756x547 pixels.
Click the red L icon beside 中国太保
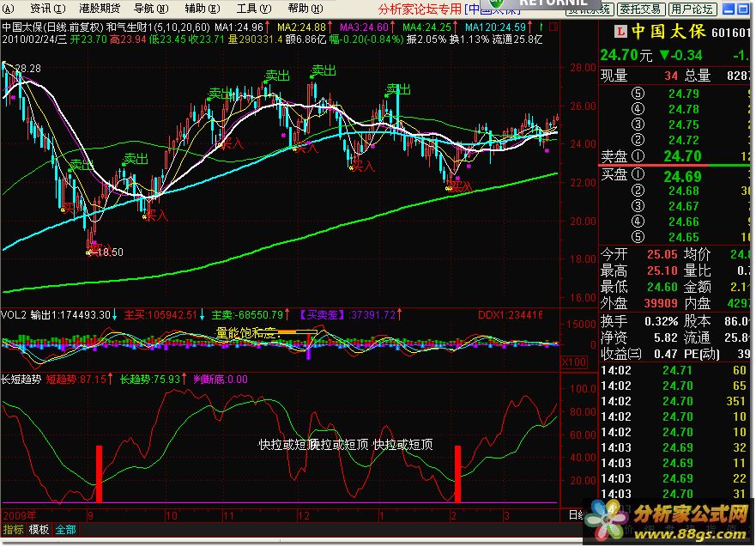pos(620,32)
